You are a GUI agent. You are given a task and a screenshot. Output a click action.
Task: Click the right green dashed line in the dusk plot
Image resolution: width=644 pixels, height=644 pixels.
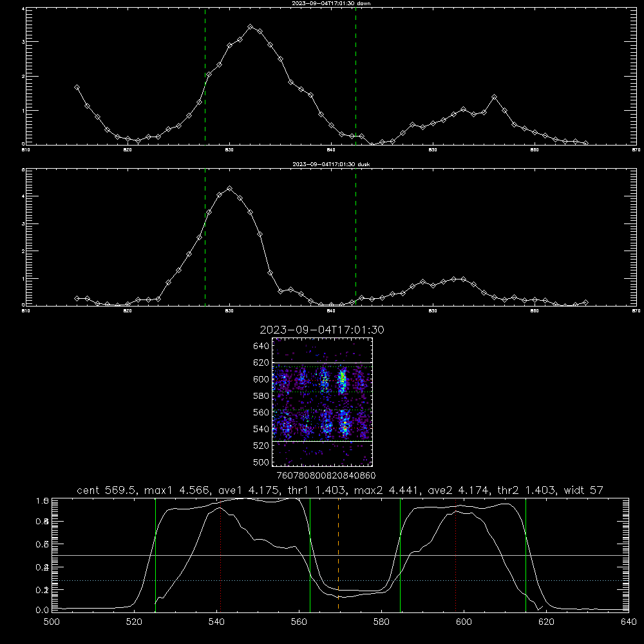click(x=355, y=237)
